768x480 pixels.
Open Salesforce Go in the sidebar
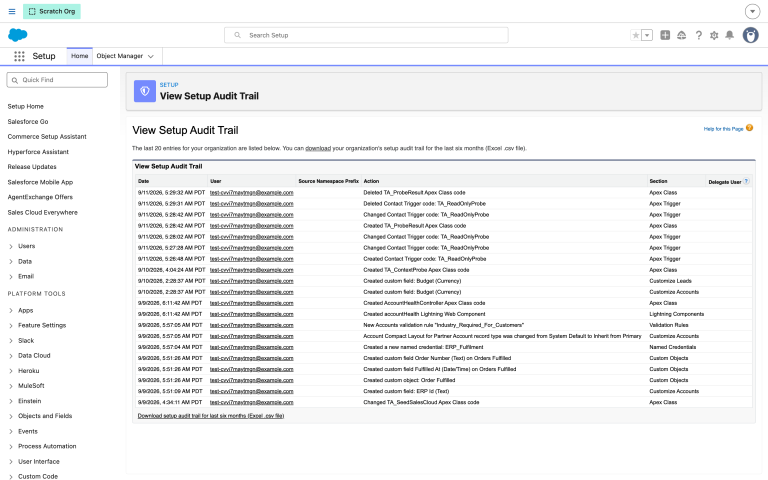28,121
